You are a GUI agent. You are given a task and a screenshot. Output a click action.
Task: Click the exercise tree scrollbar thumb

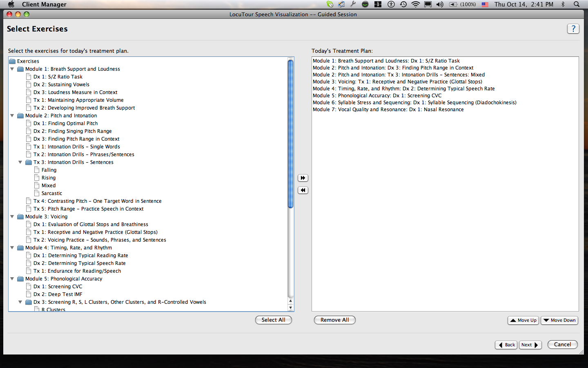291,134
